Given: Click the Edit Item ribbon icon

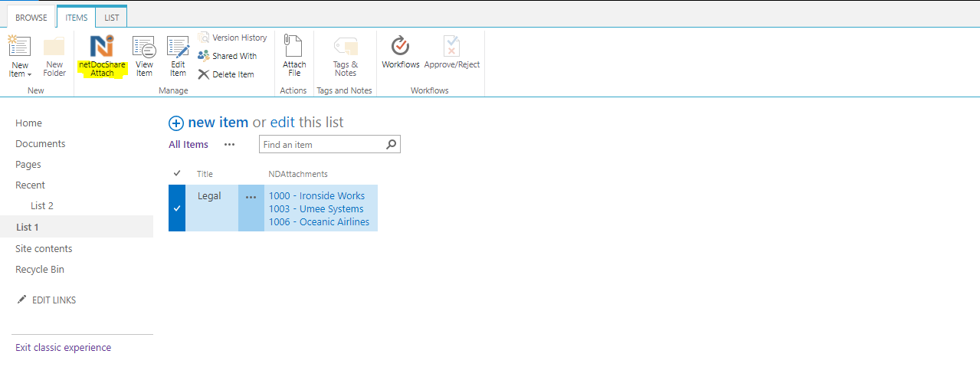Looking at the screenshot, I should (x=178, y=47).
